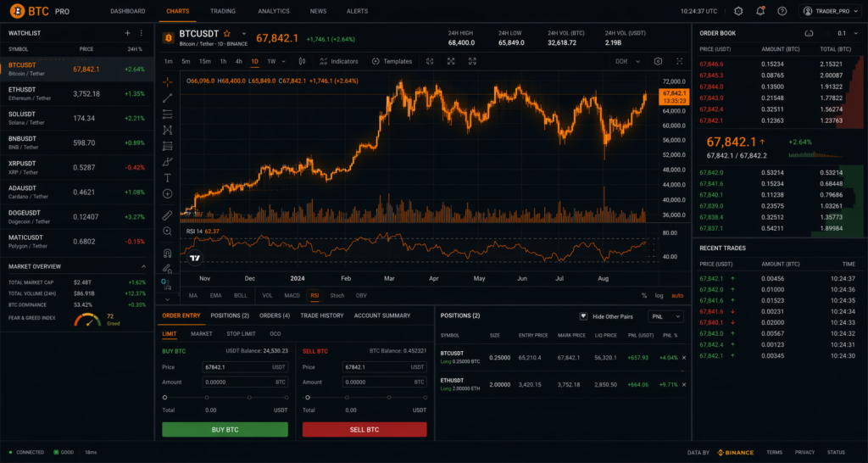Image resolution: width=868 pixels, height=463 pixels.
Task: Open the help question mark icon
Action: coord(782,11)
